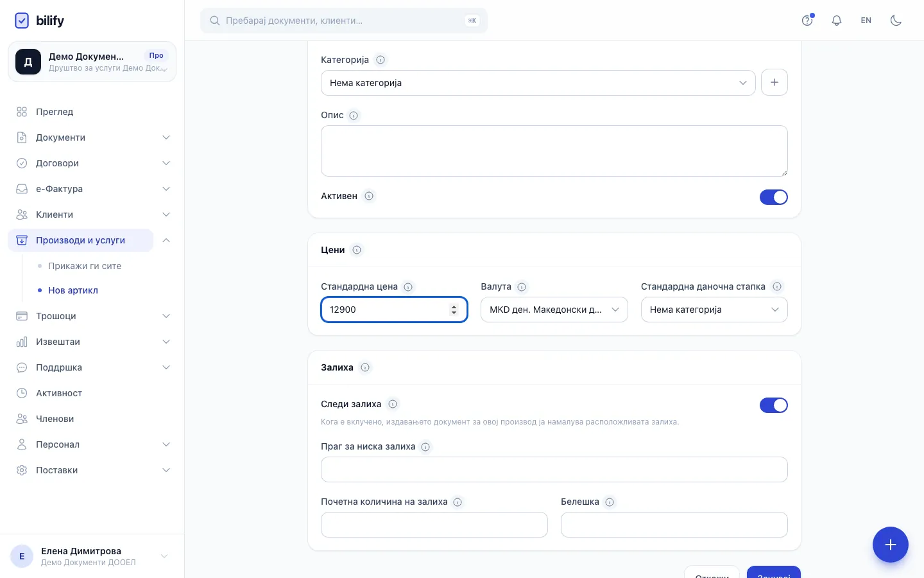Click the Праг за ниска залиха field
The height and width of the screenshot is (578, 924).
pos(554,469)
